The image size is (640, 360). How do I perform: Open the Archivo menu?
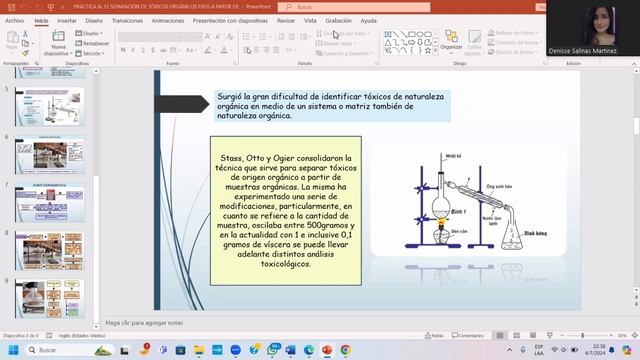coord(15,20)
